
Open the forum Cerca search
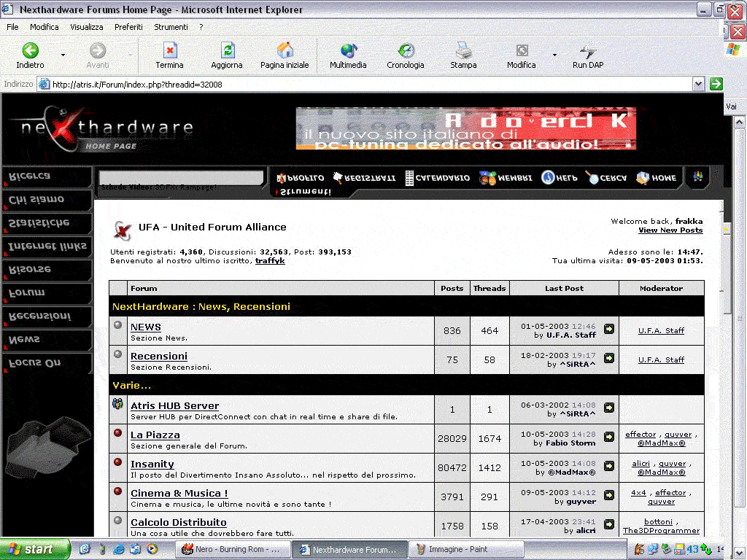click(606, 178)
